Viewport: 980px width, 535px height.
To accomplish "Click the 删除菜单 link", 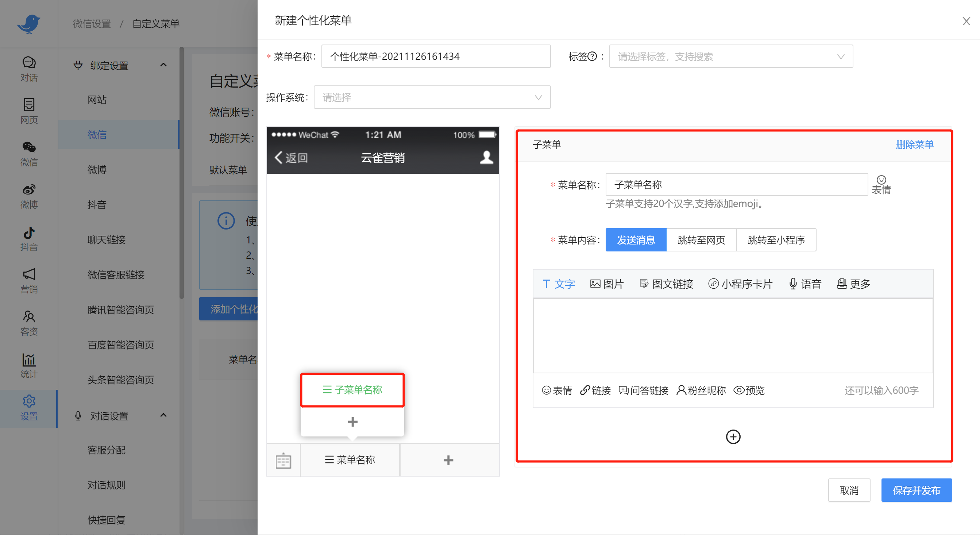I will 914,144.
